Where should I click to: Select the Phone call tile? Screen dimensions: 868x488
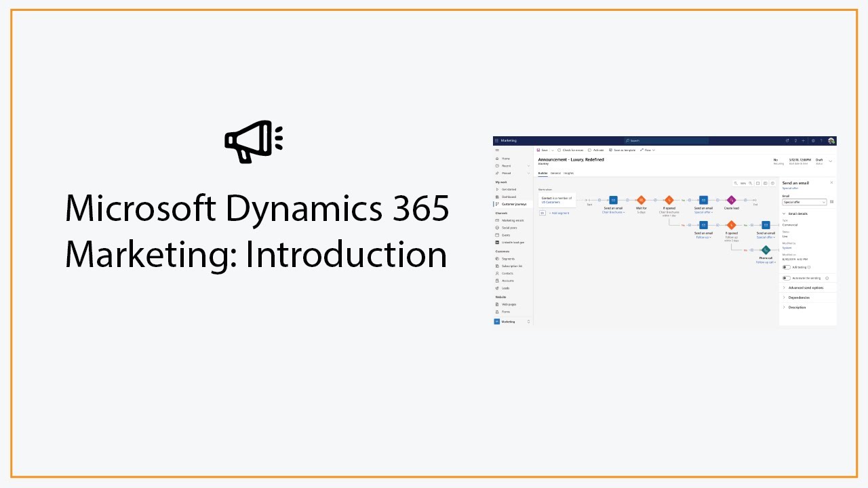pyautogui.click(x=766, y=250)
